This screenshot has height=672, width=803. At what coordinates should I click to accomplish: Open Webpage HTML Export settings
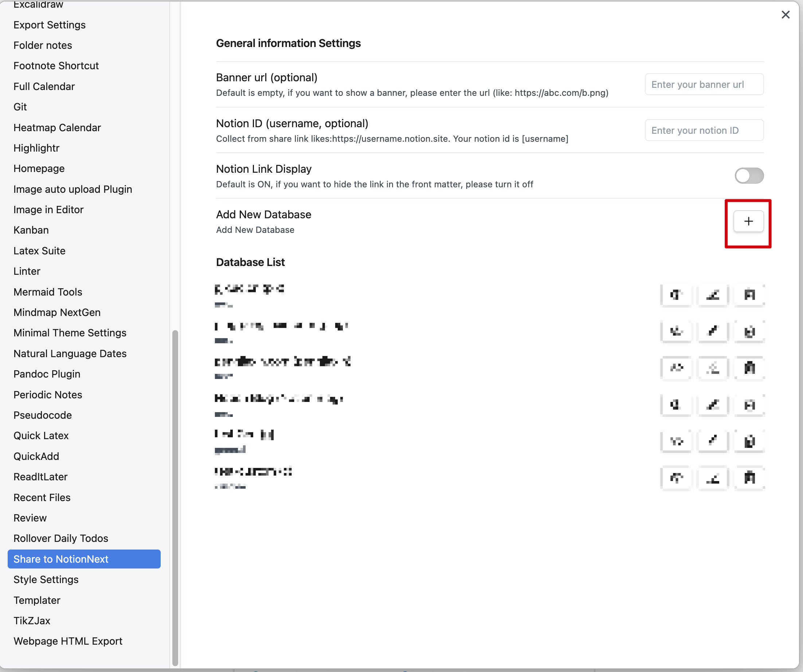[68, 641]
